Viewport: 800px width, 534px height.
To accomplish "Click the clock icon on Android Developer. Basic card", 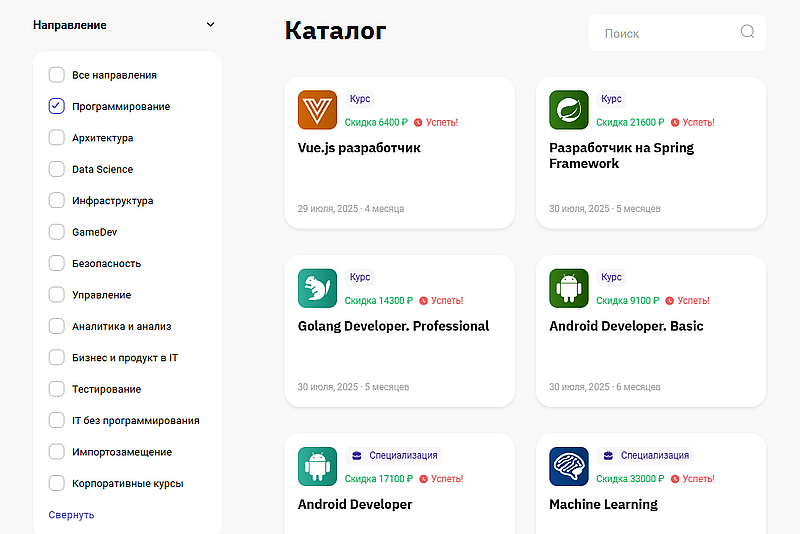I will pos(669,301).
